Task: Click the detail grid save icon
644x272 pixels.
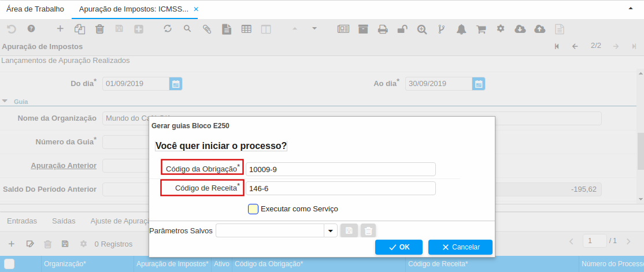Action: (65, 244)
